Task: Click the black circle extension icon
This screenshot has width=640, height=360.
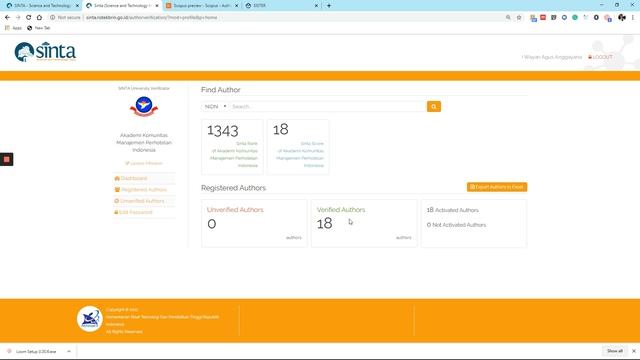Action: [x=596, y=18]
